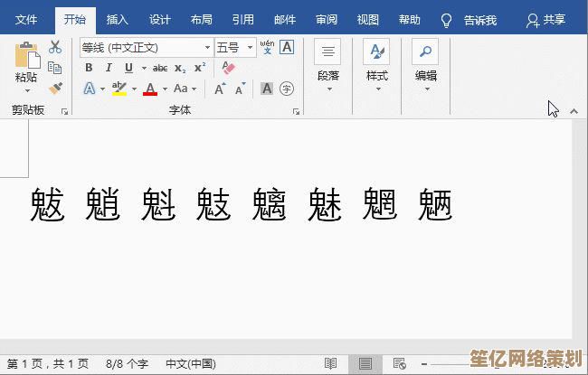Click the 粘贴 paste button
This screenshot has height=375, width=588.
(x=26, y=65)
